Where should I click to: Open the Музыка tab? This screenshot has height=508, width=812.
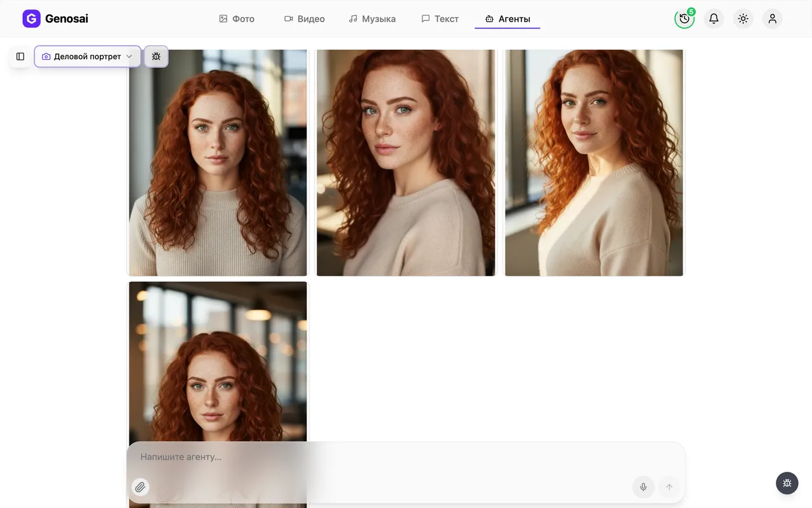[x=372, y=19]
